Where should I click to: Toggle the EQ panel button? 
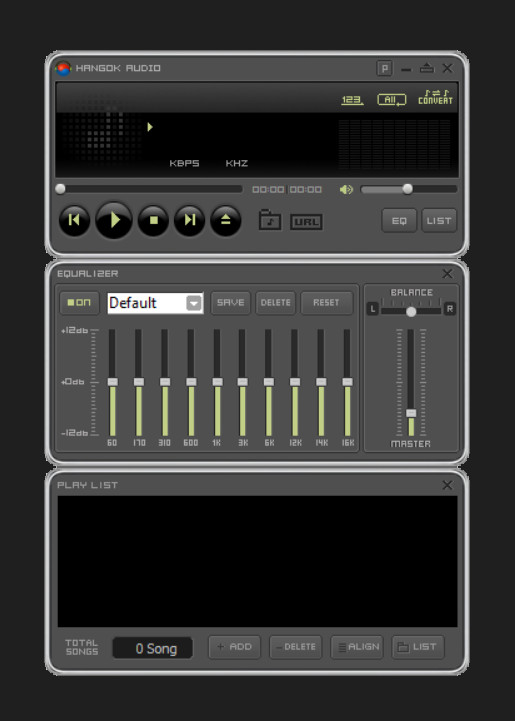399,221
